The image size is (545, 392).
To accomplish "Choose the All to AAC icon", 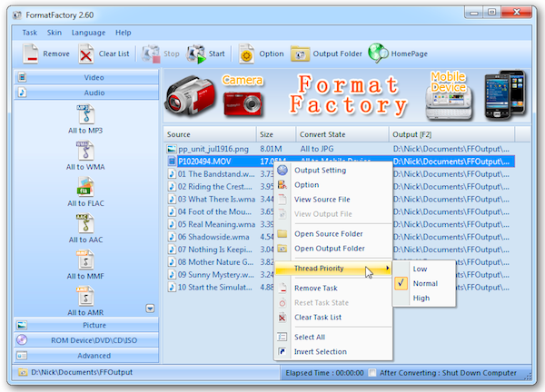I will [85, 223].
